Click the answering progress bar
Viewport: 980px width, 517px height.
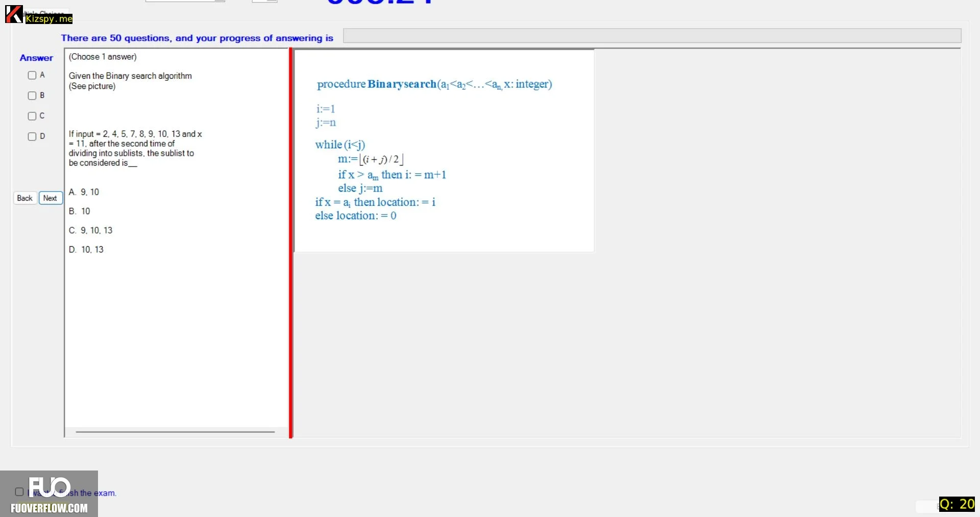[x=652, y=36]
